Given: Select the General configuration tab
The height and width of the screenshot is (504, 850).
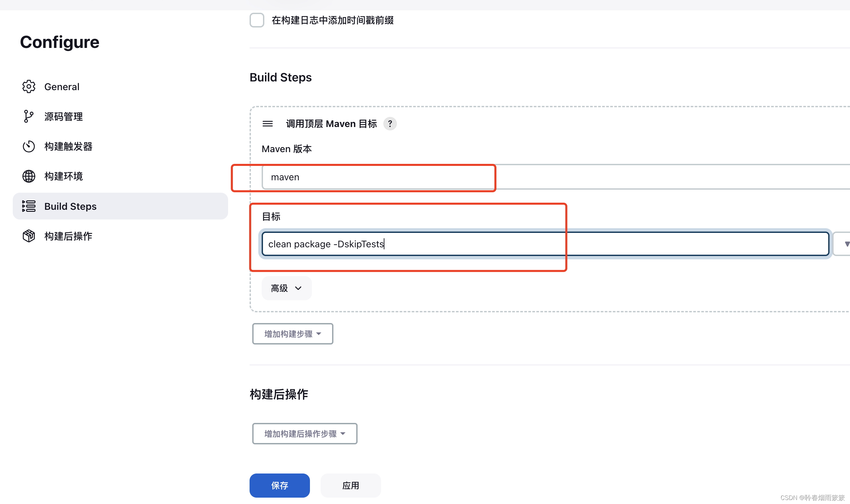Looking at the screenshot, I should click(x=61, y=86).
